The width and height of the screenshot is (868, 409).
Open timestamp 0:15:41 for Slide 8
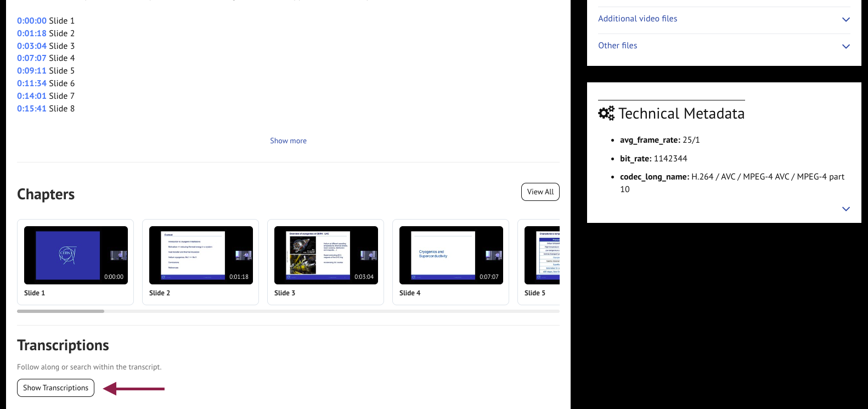(32, 109)
